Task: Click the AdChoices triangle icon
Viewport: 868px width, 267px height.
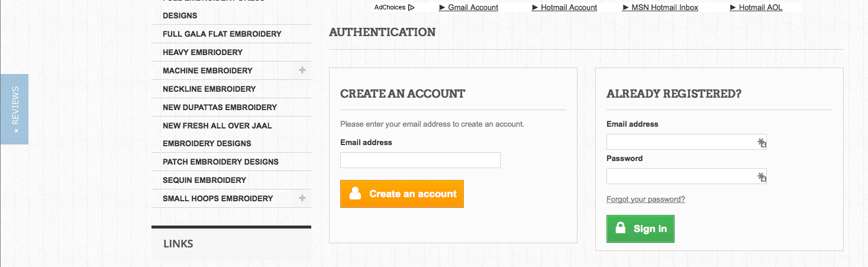Action: tap(411, 8)
